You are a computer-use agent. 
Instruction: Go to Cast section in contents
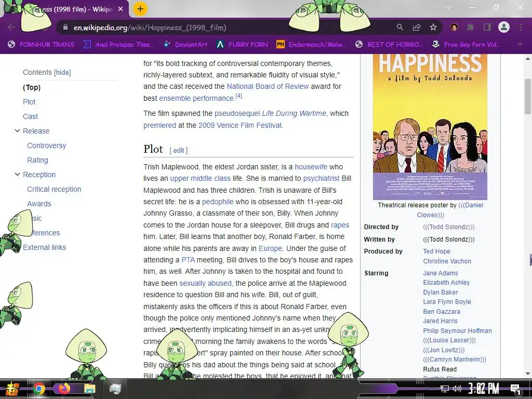[30, 116]
